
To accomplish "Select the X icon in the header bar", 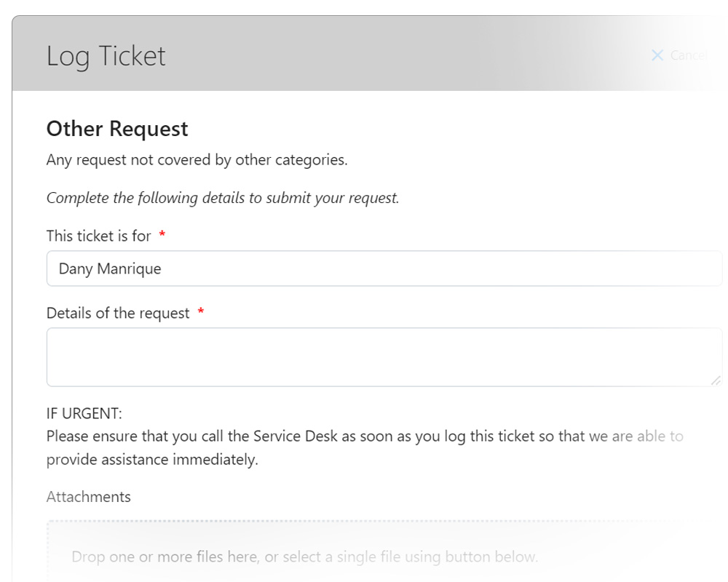I will 657,55.
